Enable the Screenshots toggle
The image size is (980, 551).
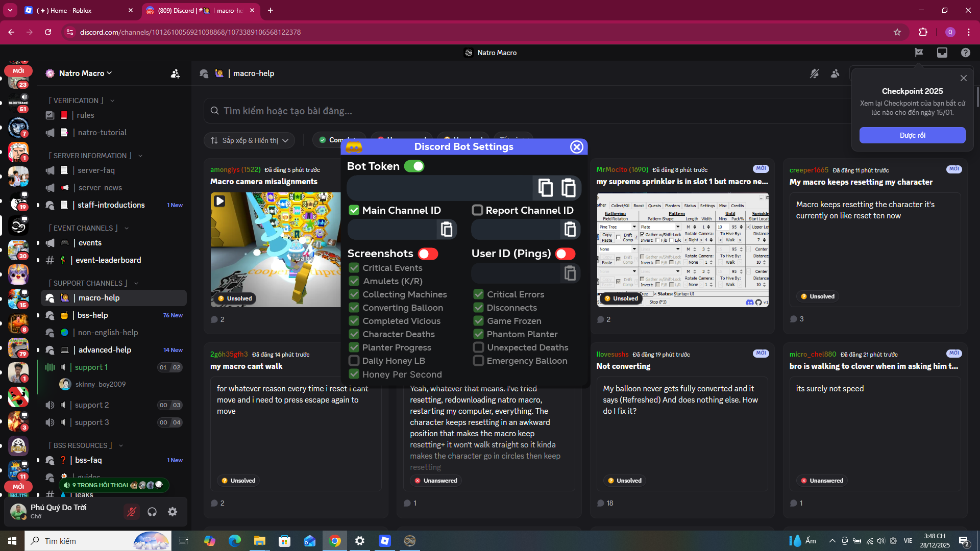click(x=428, y=254)
